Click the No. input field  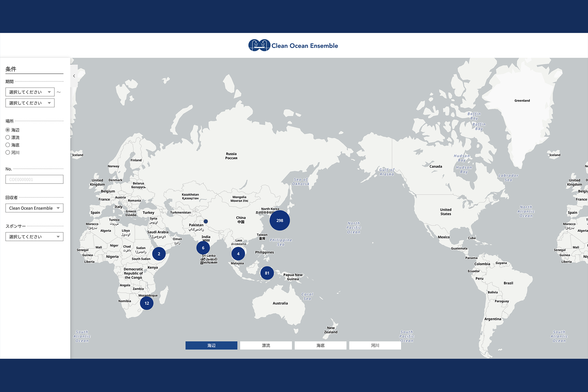click(34, 179)
